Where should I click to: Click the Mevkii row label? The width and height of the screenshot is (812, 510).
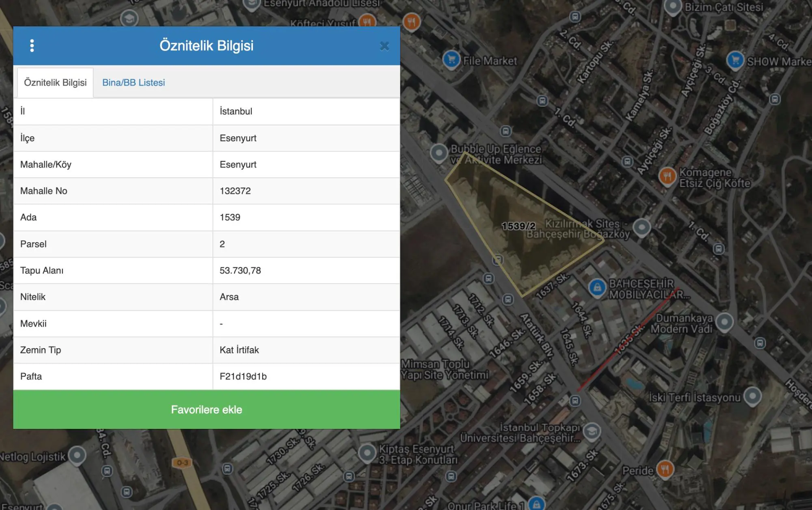33,324
